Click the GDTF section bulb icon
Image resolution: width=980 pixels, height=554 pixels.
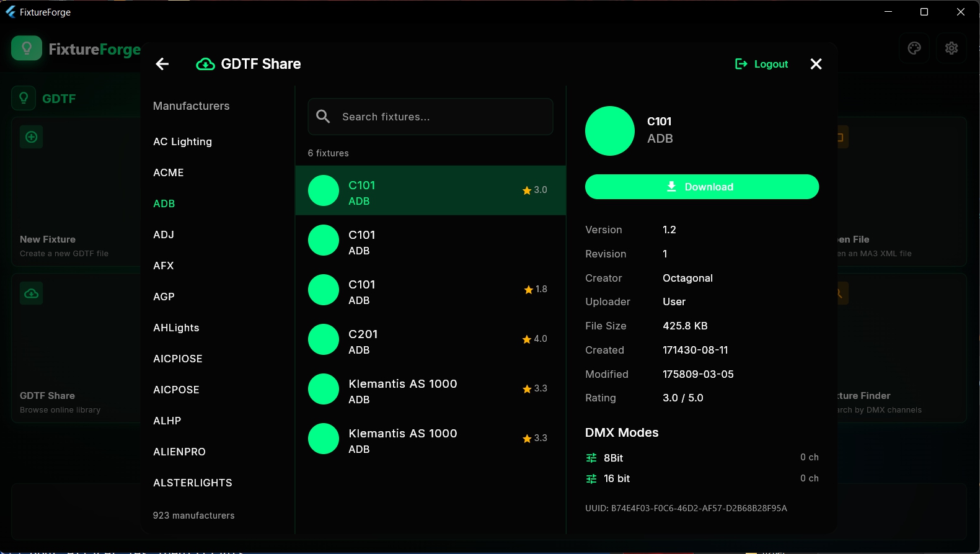(24, 98)
